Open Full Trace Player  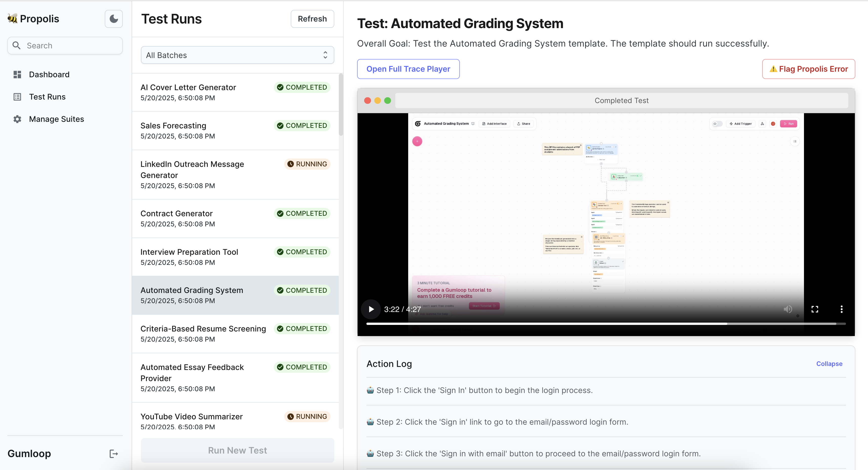click(408, 69)
